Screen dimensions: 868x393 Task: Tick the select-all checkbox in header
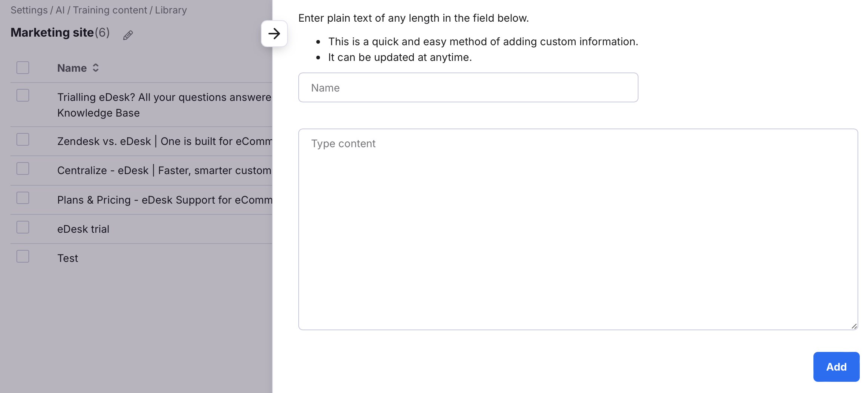point(23,68)
